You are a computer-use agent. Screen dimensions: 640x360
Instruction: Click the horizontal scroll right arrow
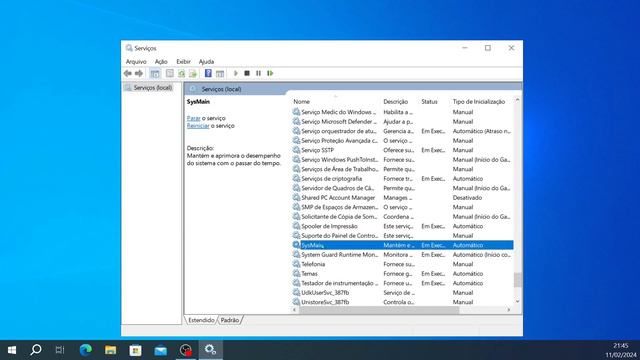[x=509, y=310]
